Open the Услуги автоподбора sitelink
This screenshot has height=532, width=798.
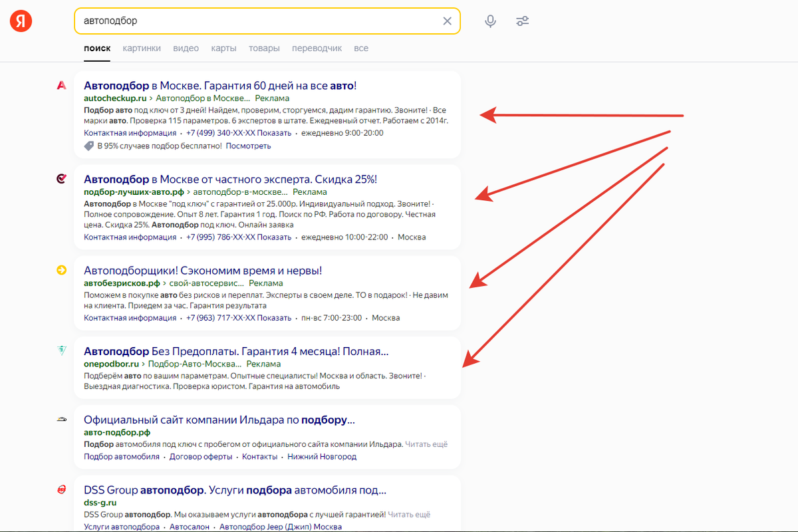pyautogui.click(x=122, y=527)
